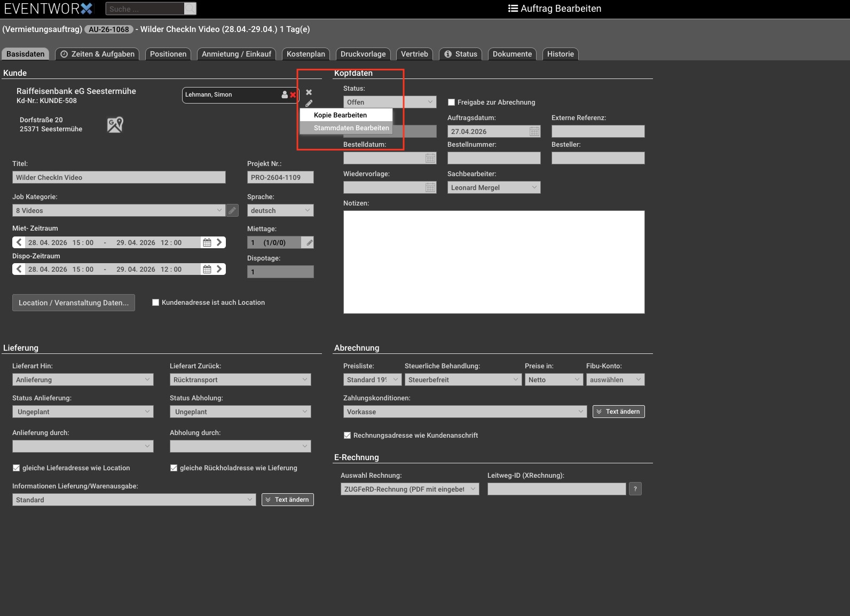Open calendar picker for Miet-Zeitraum
This screenshot has height=616, width=850.
pyautogui.click(x=207, y=242)
